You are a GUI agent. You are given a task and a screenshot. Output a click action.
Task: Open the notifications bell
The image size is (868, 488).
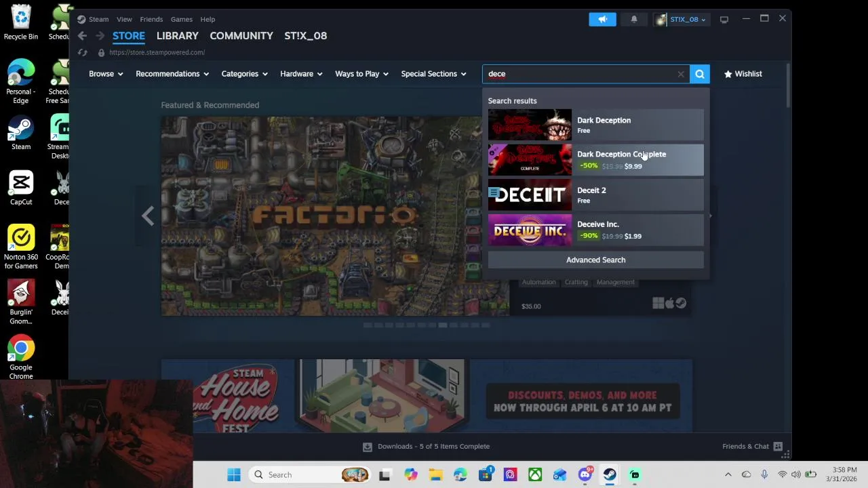[x=634, y=19]
